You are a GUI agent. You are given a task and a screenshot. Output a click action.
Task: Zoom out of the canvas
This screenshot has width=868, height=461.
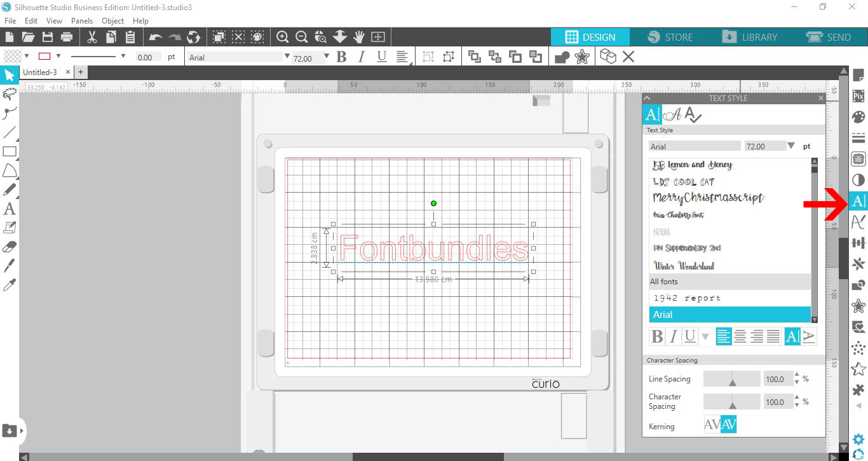click(302, 37)
